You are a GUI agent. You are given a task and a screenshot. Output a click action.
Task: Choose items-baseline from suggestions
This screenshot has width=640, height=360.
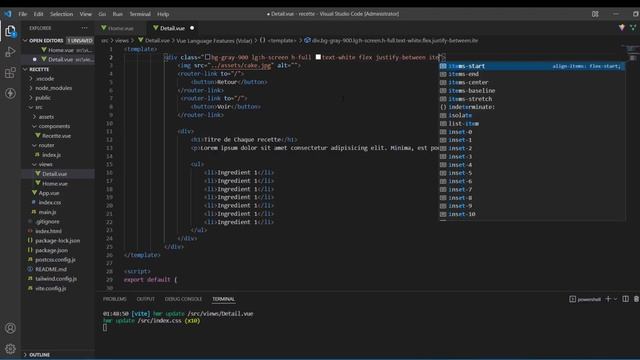[532, 91]
